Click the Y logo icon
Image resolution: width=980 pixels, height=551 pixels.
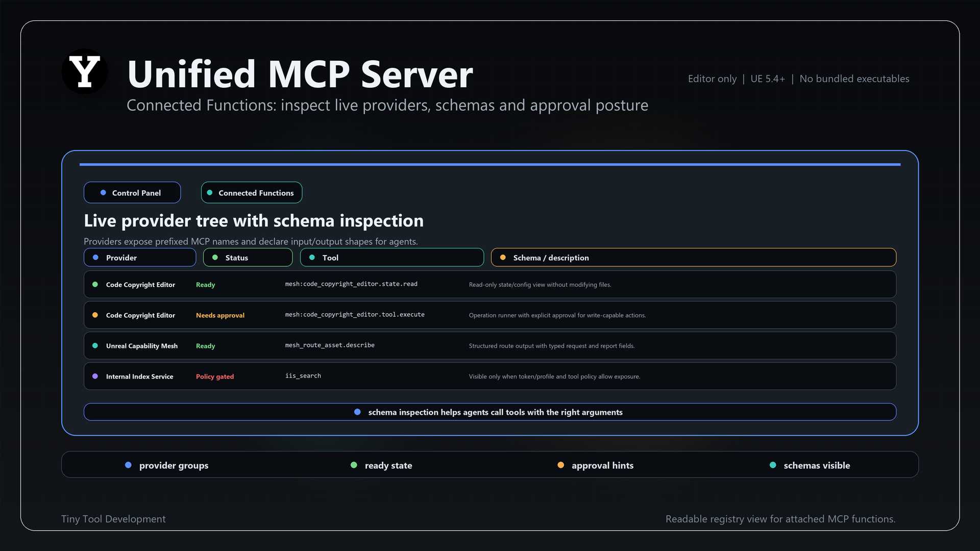click(x=85, y=71)
